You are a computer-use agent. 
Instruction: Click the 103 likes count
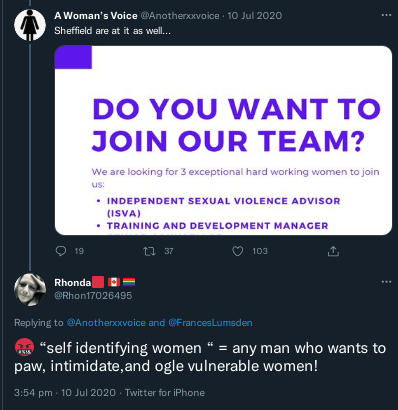click(260, 251)
